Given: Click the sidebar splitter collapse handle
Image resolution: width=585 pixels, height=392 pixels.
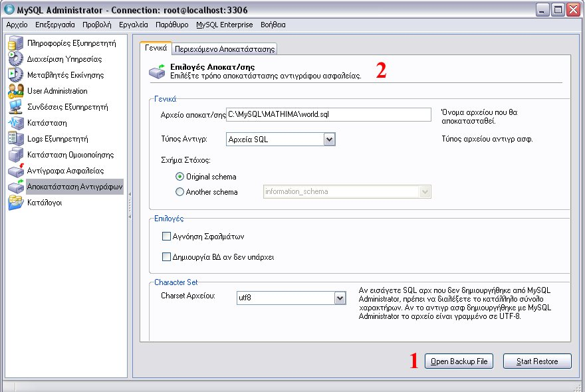Looking at the screenshot, I should pyautogui.click(x=130, y=205).
